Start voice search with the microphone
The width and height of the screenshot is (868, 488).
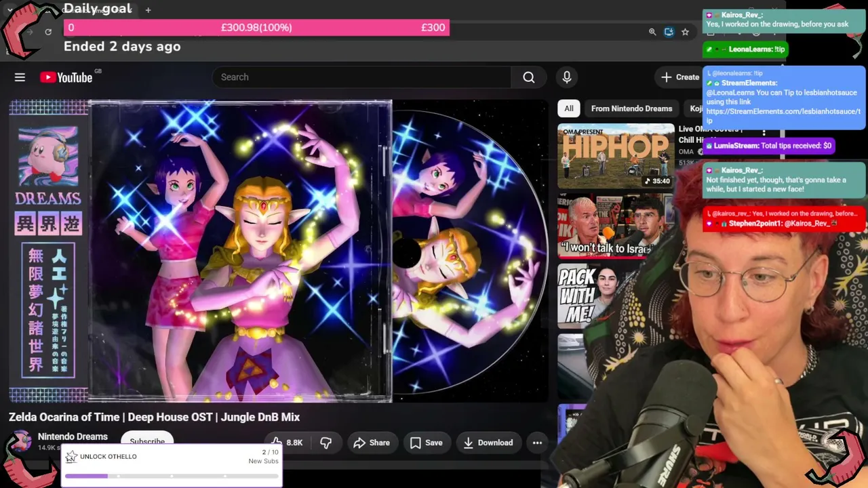567,77
